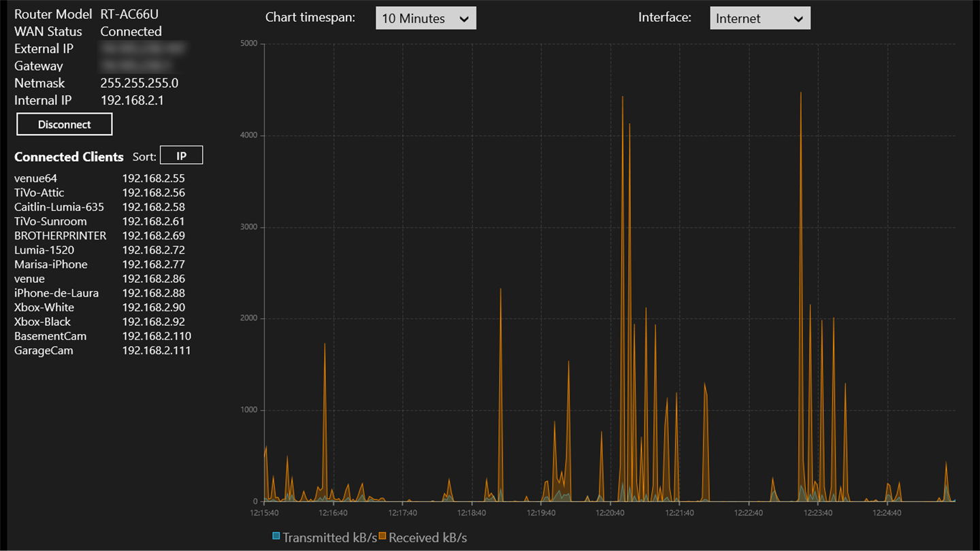Toggle the Sort button labeled IP

point(182,156)
